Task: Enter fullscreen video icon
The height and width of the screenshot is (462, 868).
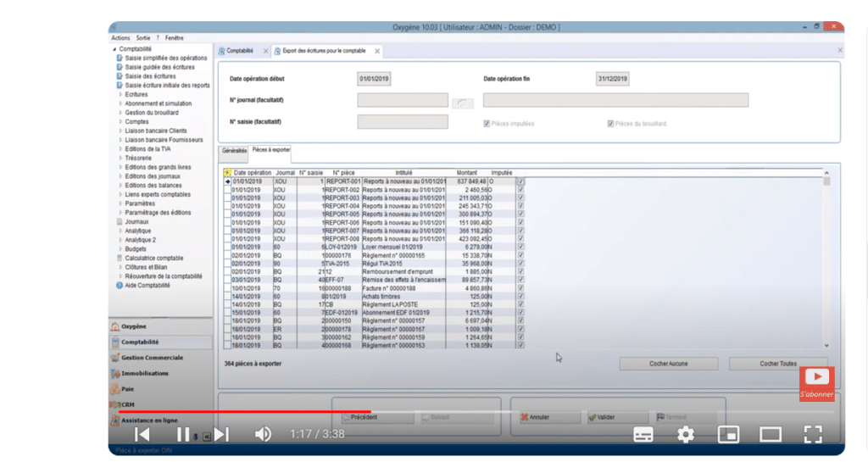Action: click(x=813, y=434)
